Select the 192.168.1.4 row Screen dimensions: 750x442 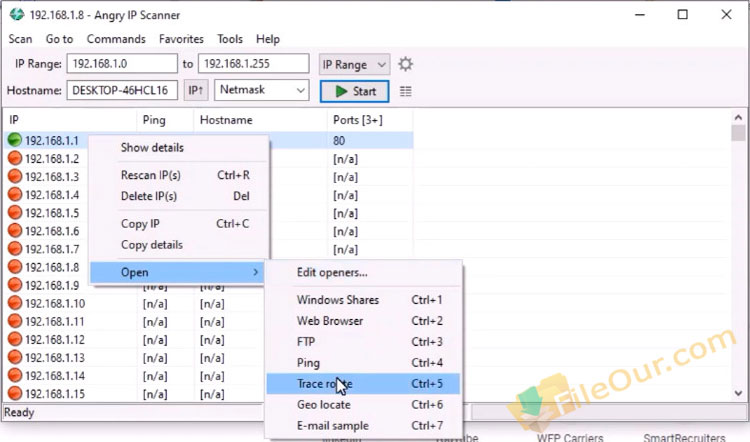52,195
